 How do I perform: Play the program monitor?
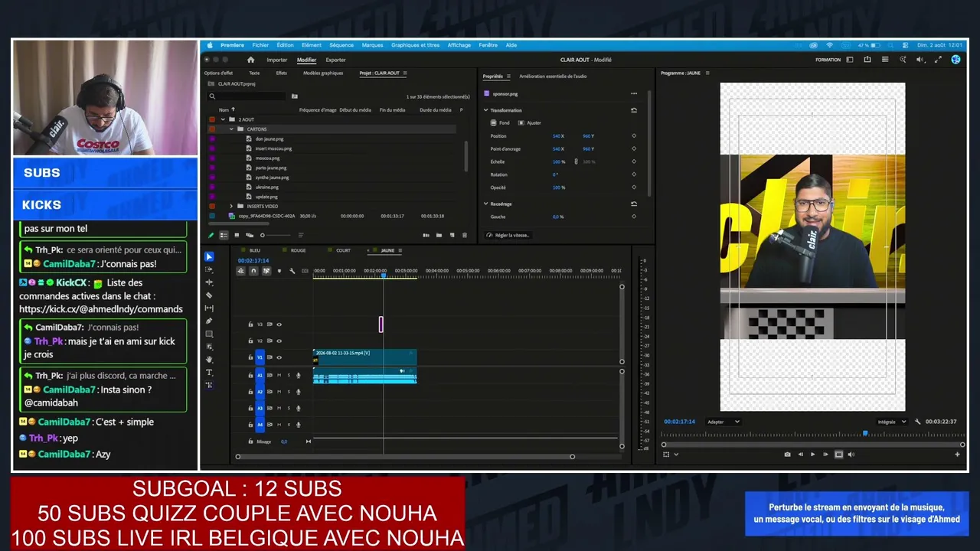coord(812,455)
